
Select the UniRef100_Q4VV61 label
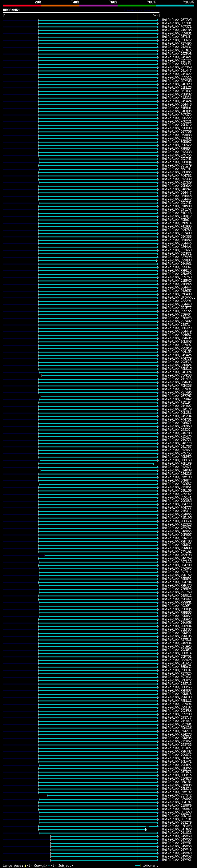177,860
